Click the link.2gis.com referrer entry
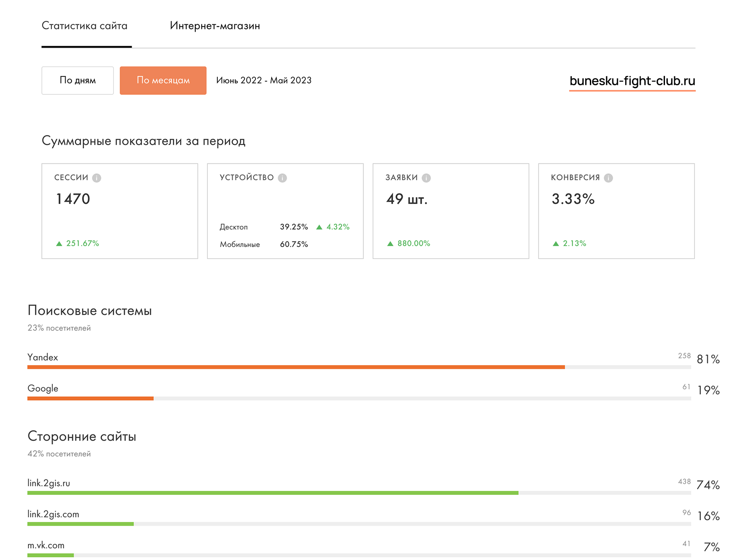This screenshot has width=743, height=560. (53, 514)
